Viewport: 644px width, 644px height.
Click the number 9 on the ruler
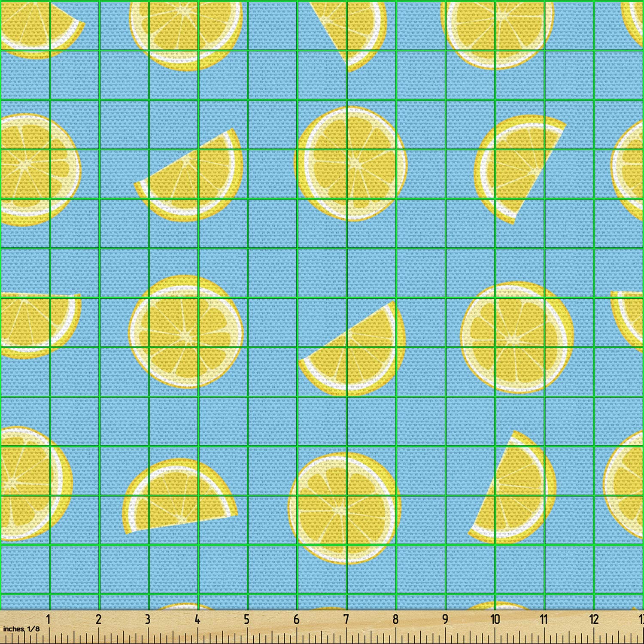click(445, 619)
